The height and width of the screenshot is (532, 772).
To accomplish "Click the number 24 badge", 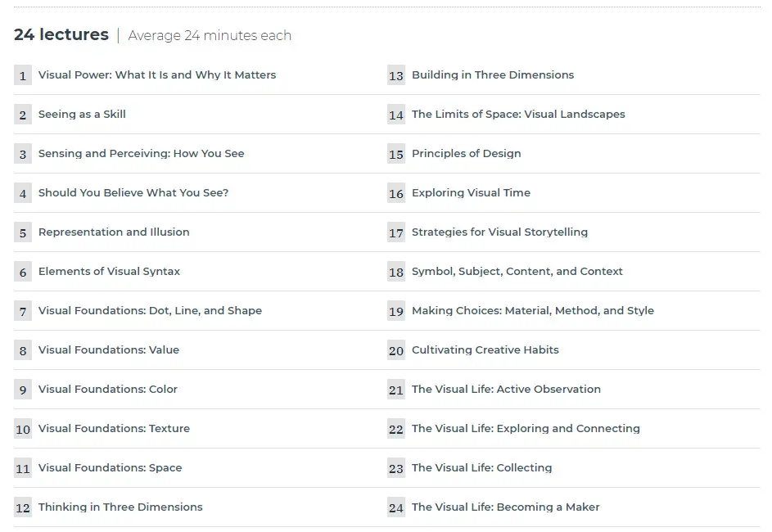I will point(396,507).
